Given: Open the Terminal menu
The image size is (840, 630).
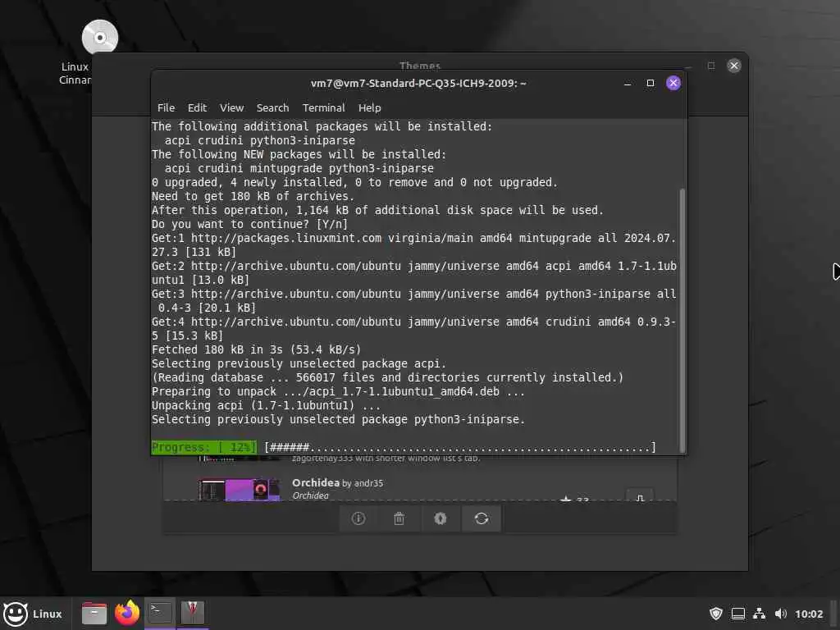Looking at the screenshot, I should point(323,107).
